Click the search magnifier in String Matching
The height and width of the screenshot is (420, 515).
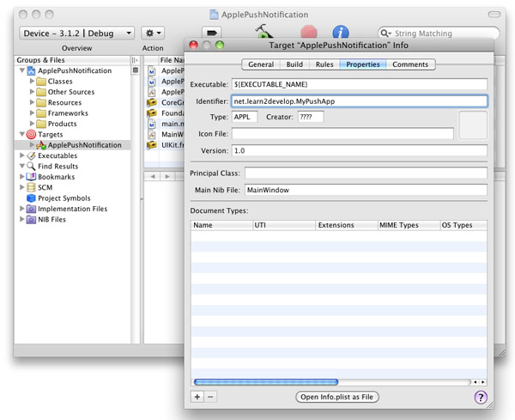coord(386,33)
